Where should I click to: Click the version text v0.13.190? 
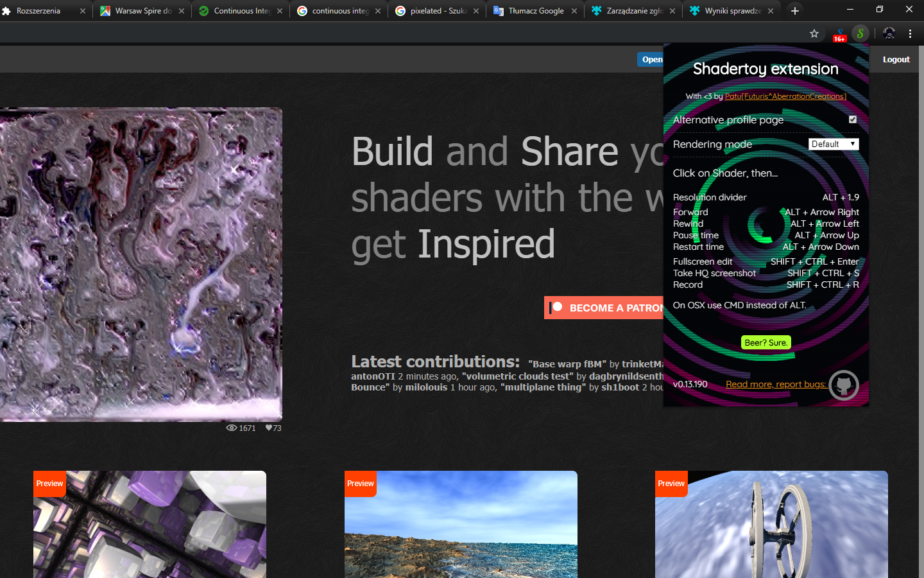(690, 384)
